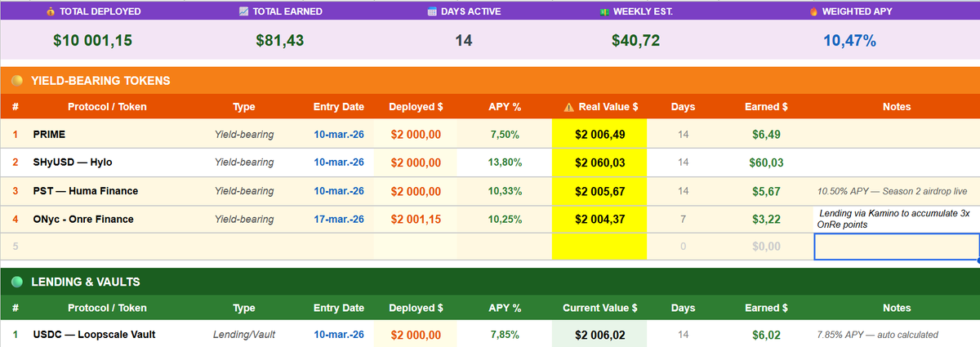
Task: Select the $2 004,37 real value cell
Action: [x=599, y=219]
